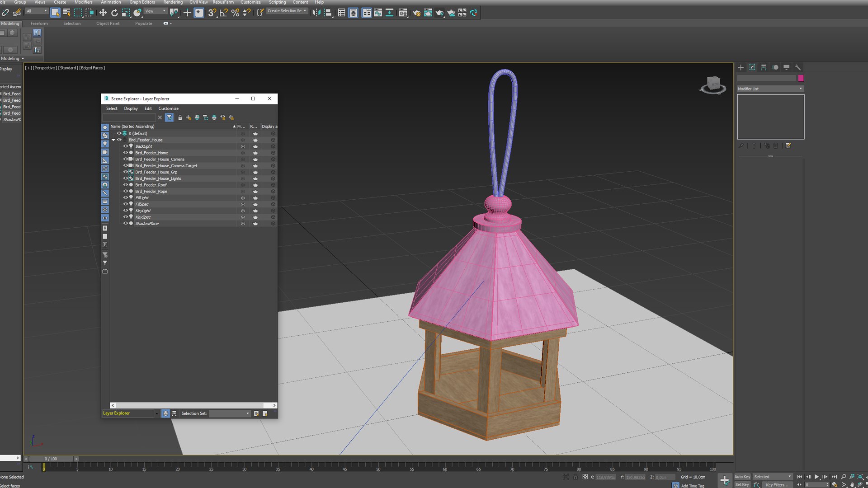Toggle Angle Snap in main toolbar
Screen dimensions: 868x488
point(224,13)
